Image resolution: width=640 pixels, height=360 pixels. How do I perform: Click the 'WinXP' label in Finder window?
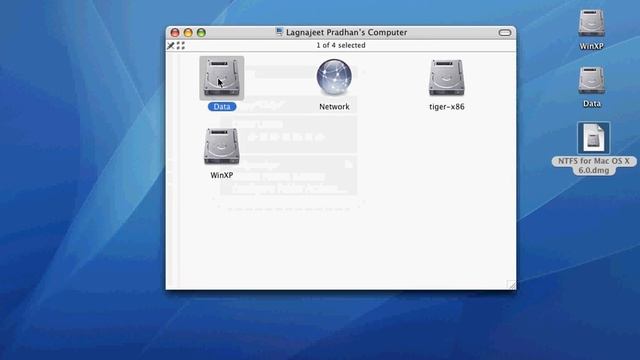(x=222, y=175)
